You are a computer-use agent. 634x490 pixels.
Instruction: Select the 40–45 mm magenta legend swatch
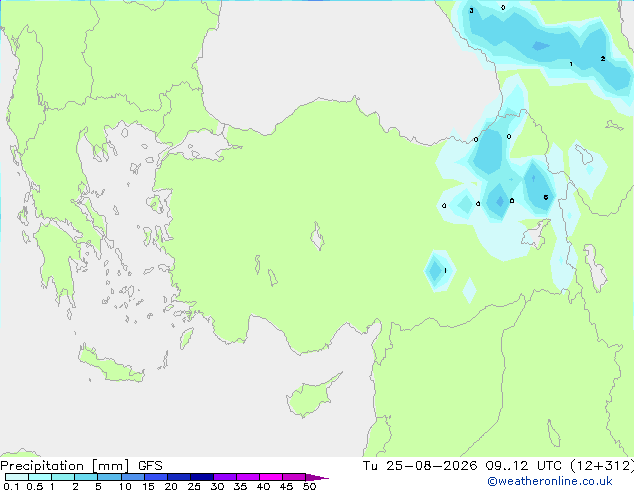(271, 477)
